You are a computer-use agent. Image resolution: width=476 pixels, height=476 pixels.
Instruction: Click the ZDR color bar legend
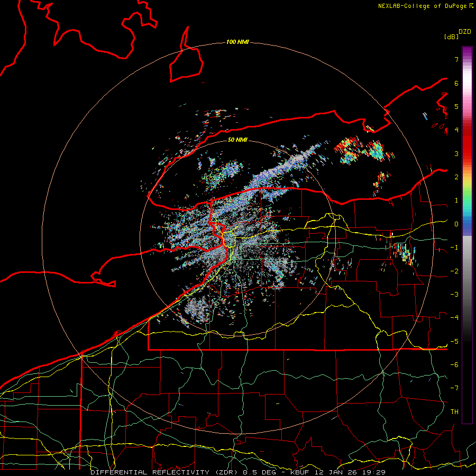[467, 235]
